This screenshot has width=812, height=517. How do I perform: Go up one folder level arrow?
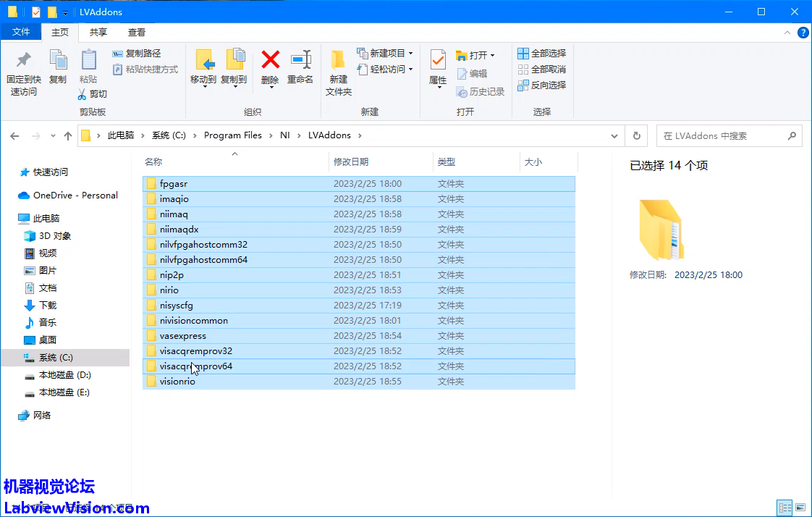68,135
